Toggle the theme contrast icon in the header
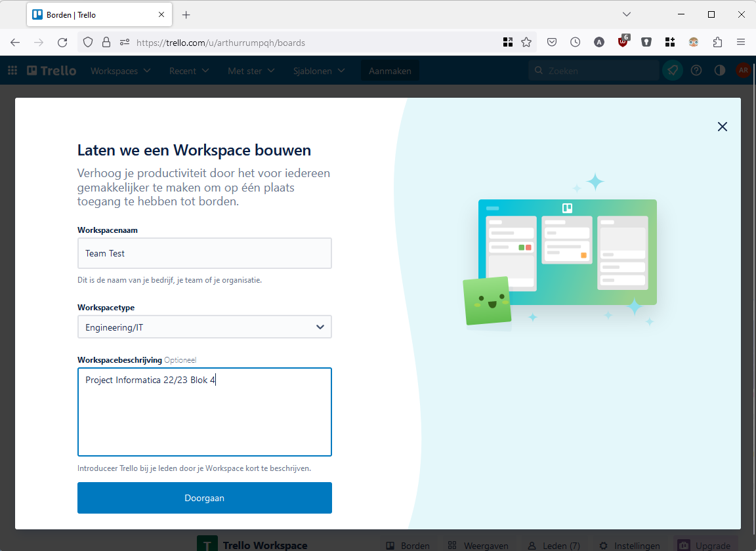756x551 pixels. 720,71
